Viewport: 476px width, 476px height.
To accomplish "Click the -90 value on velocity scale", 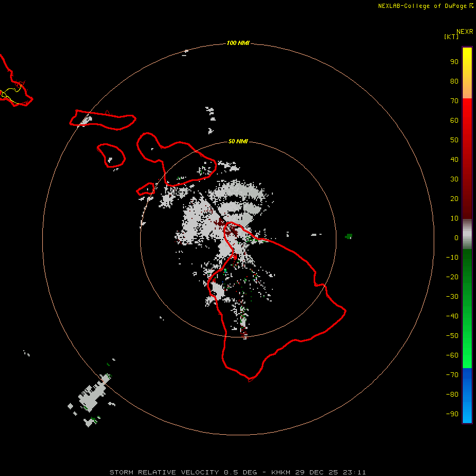I will click(452, 414).
